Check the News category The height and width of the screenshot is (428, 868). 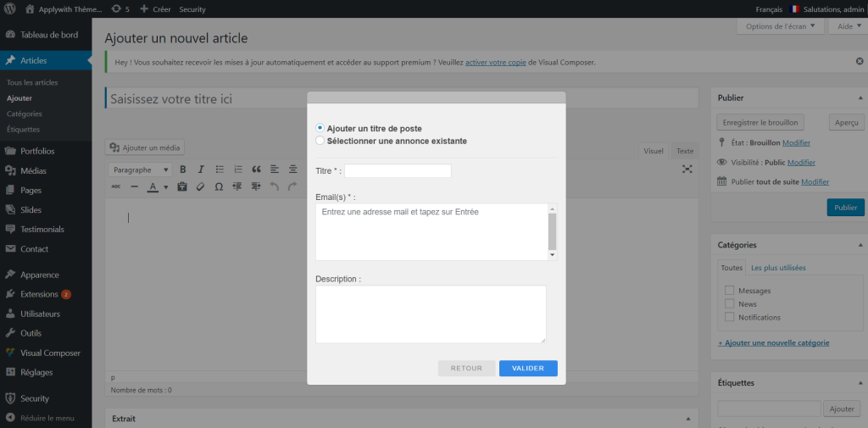pyautogui.click(x=730, y=303)
